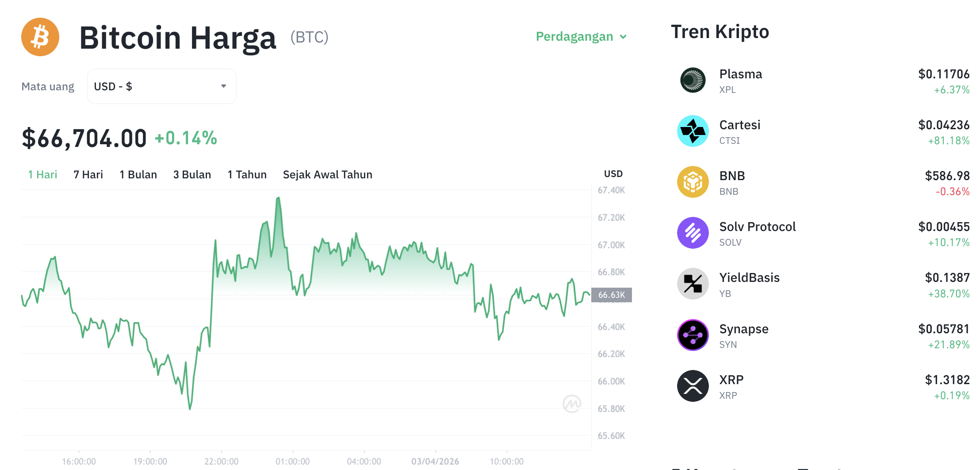Click the Cartesi CTSI icon

coord(693,131)
